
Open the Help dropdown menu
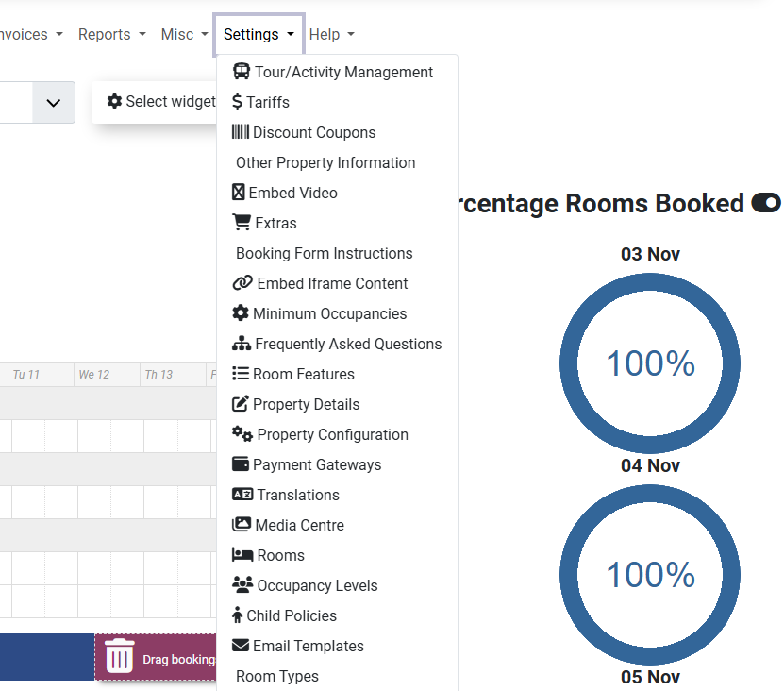(332, 34)
